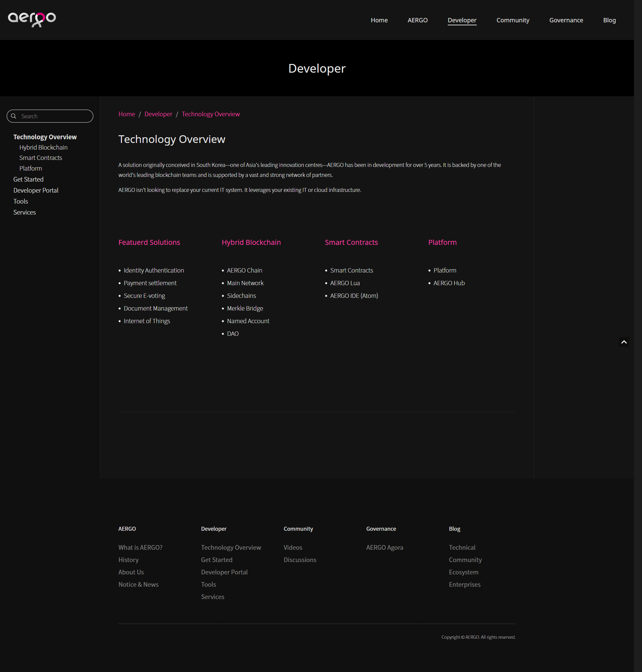Click the Hybrid Blockchain section heading
The width and height of the screenshot is (642, 672).
251,242
